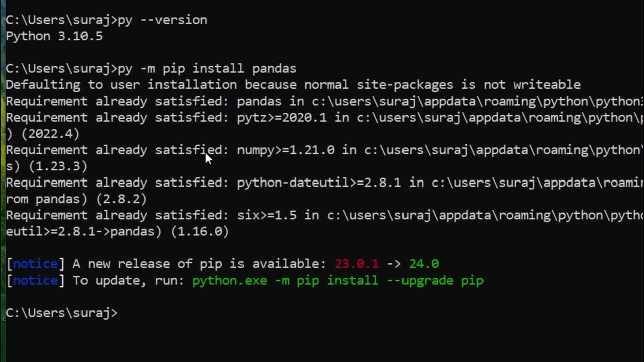644x362 pixels.
Task: Click the red pip version "23.0.1"
Action: point(356,264)
